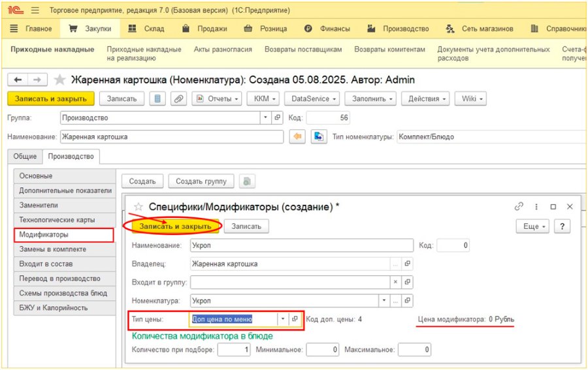This screenshot has width=588, height=370.
Task: Go back with the left arrow button
Action: (18, 80)
